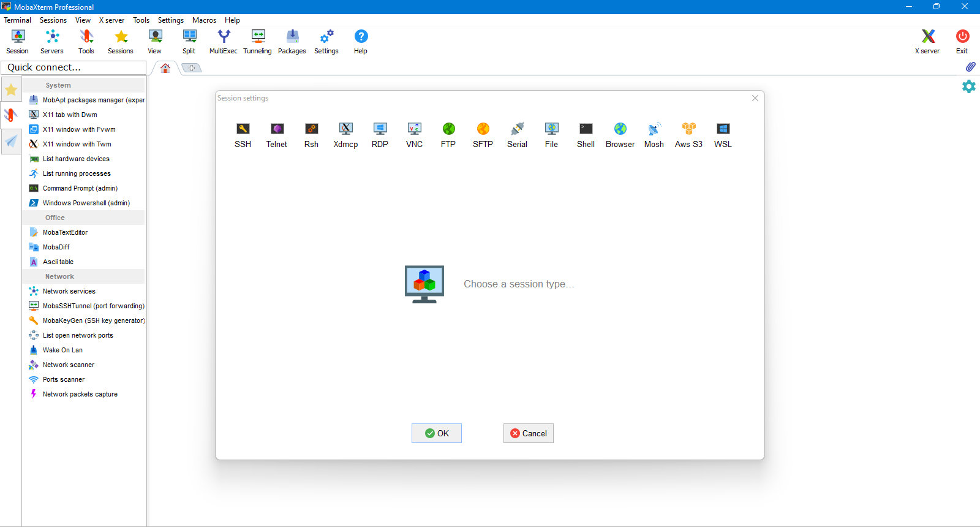Select the Mosh session type

point(654,135)
